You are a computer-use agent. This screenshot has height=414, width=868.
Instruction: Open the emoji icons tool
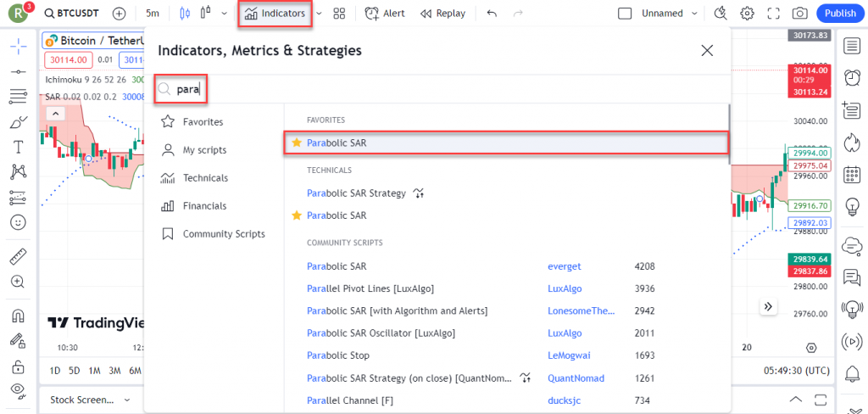click(x=19, y=223)
